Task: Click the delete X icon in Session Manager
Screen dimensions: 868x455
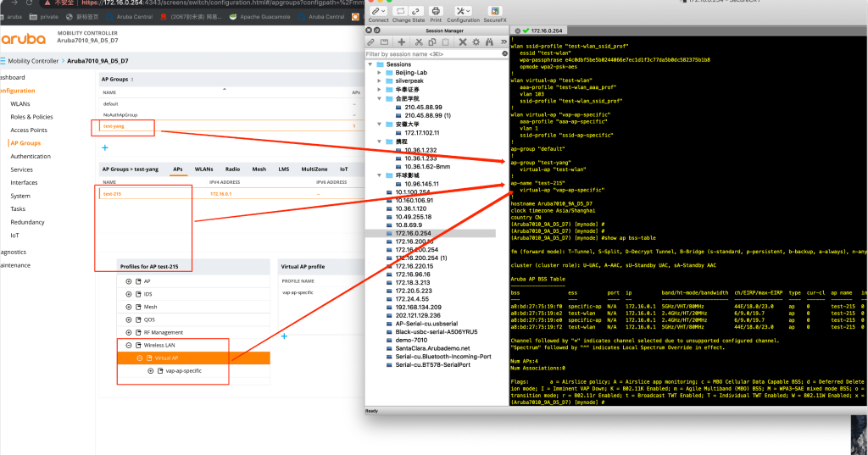Action: point(463,42)
